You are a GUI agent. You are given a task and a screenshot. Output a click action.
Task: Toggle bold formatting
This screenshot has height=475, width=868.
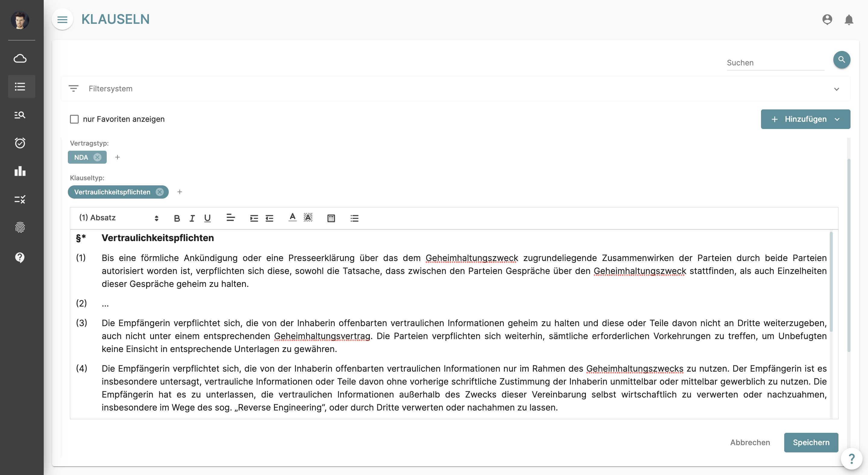(177, 218)
